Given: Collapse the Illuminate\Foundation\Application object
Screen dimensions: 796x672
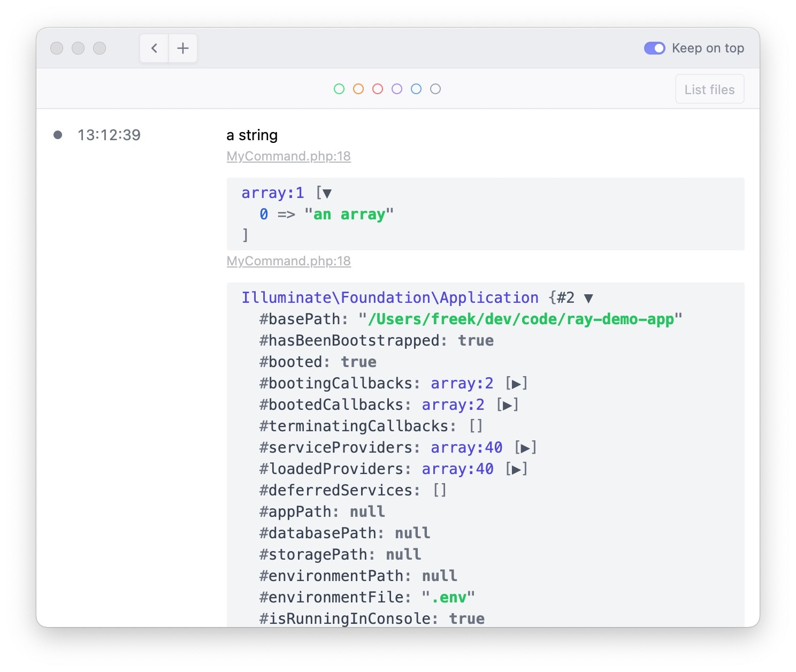Looking at the screenshot, I should click(588, 298).
